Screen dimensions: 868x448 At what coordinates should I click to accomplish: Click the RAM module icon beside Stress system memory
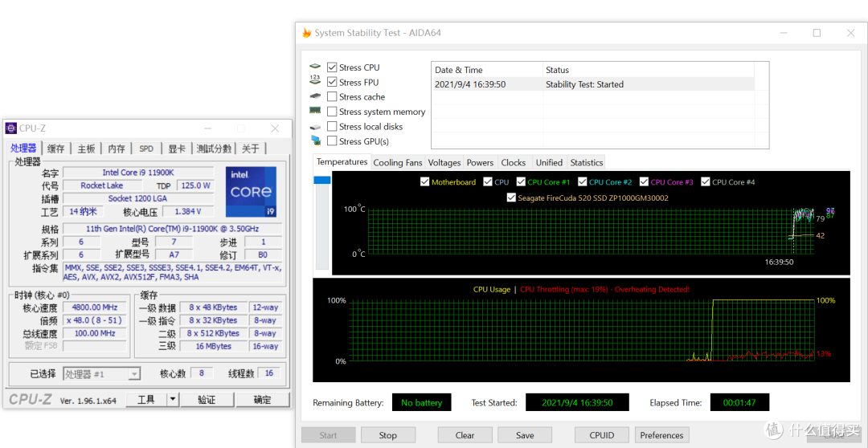[315, 111]
